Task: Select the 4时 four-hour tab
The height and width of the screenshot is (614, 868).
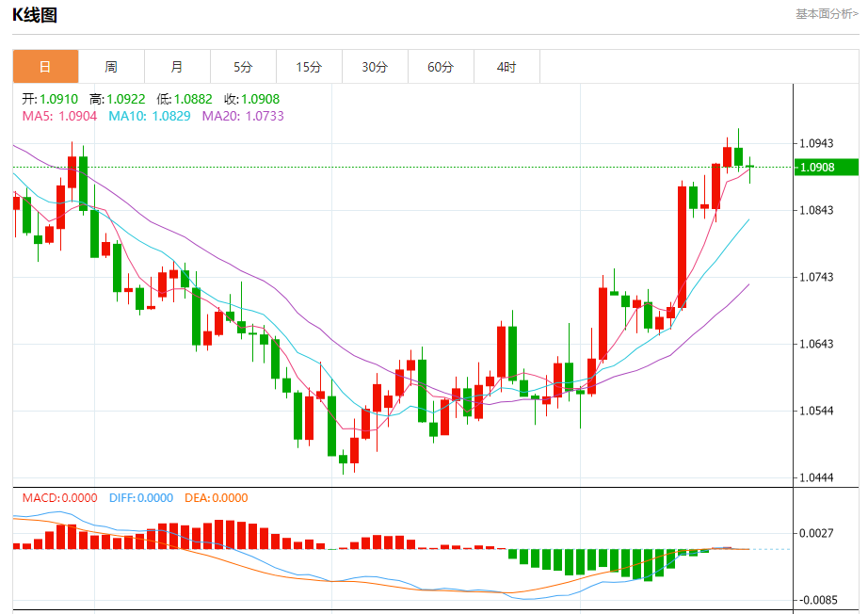Action: 506,67
